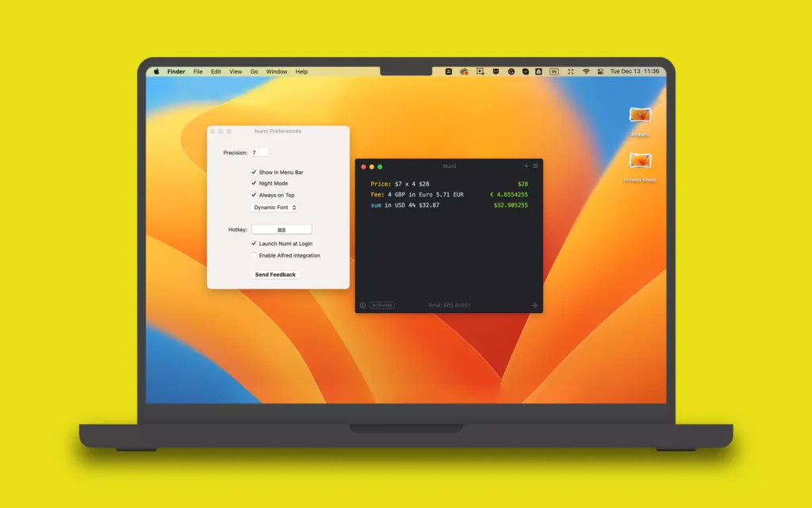Open the Dynamic Font dropdown
This screenshot has width=812, height=508.
[x=274, y=208]
